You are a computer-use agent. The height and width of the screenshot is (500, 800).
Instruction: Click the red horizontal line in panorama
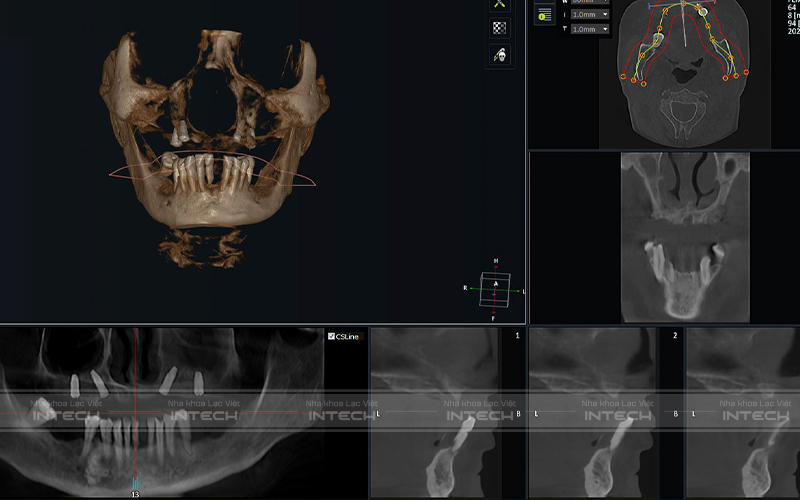pyautogui.click(x=60, y=411)
